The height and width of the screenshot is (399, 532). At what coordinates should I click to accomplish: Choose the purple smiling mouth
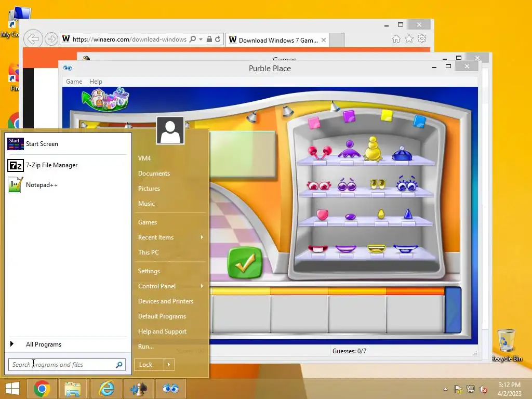pos(345,249)
